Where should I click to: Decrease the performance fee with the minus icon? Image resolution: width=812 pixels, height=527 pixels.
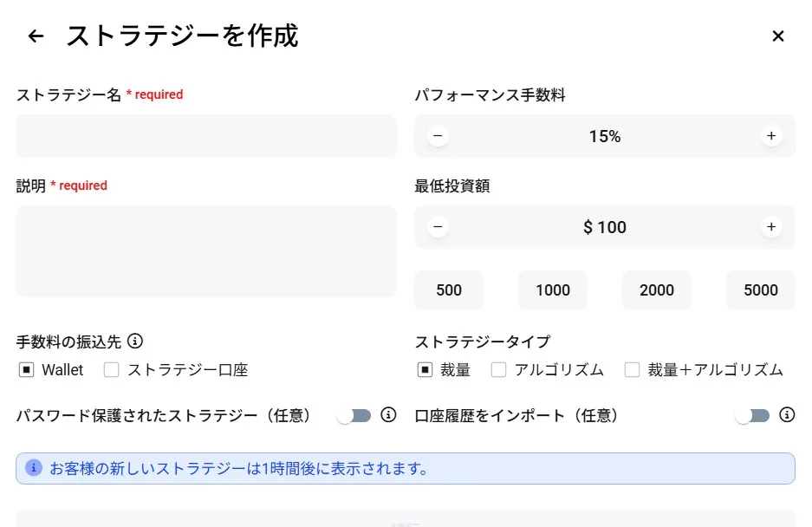pyautogui.click(x=438, y=136)
